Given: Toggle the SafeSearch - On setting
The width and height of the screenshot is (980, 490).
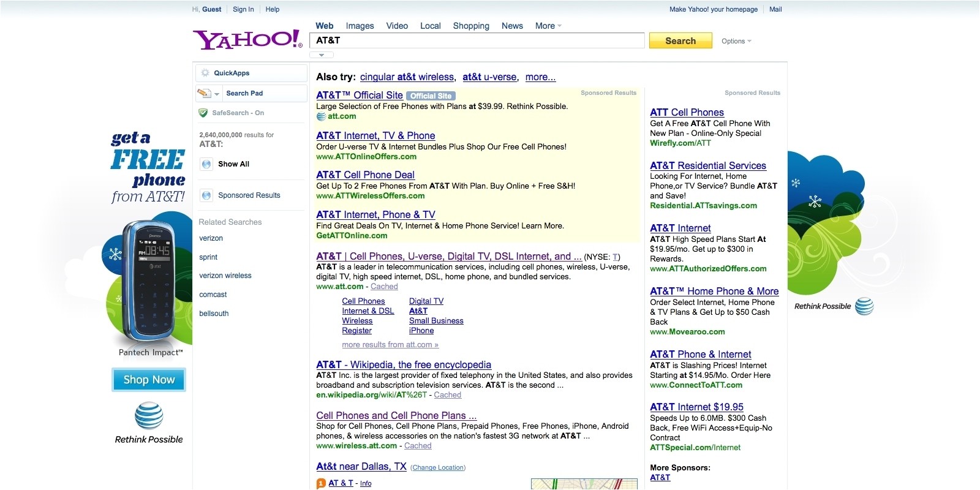Looking at the screenshot, I should click(238, 113).
